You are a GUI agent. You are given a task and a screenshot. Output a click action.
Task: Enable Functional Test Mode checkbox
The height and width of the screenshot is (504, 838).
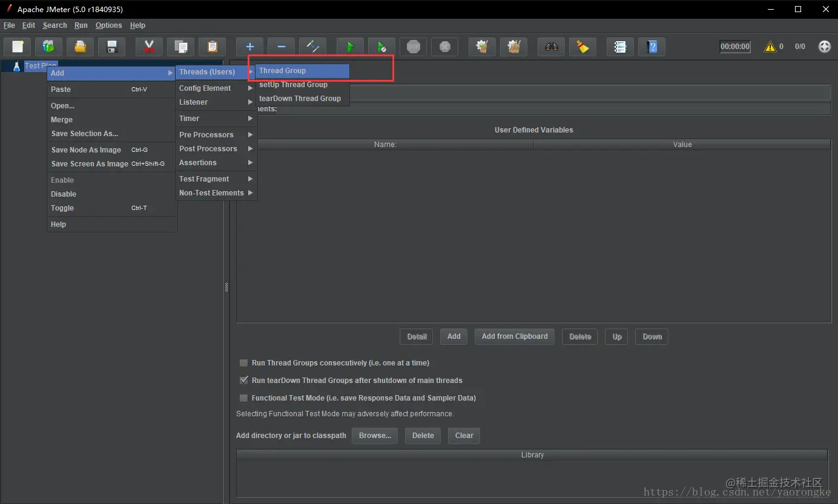[x=243, y=398]
